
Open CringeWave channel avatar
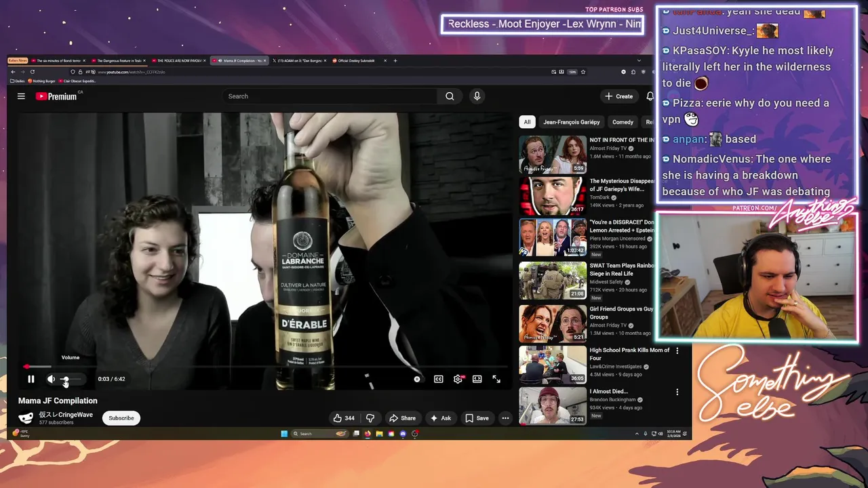26,418
